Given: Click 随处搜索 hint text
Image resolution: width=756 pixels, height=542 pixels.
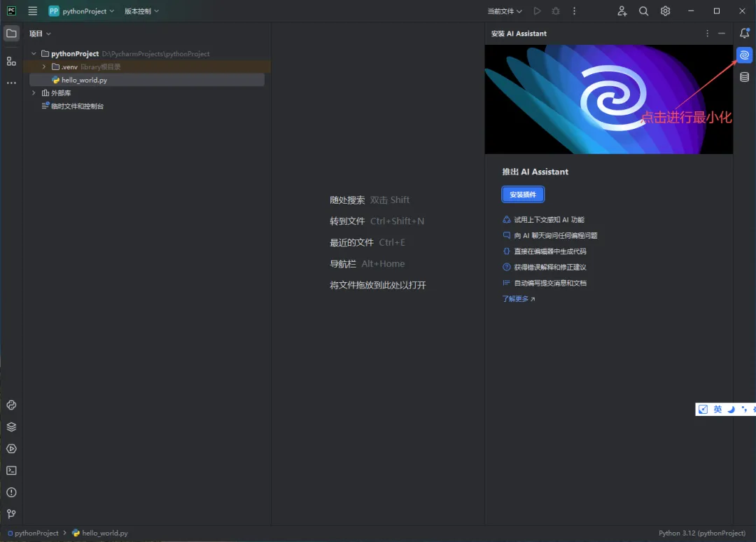Looking at the screenshot, I should [347, 200].
